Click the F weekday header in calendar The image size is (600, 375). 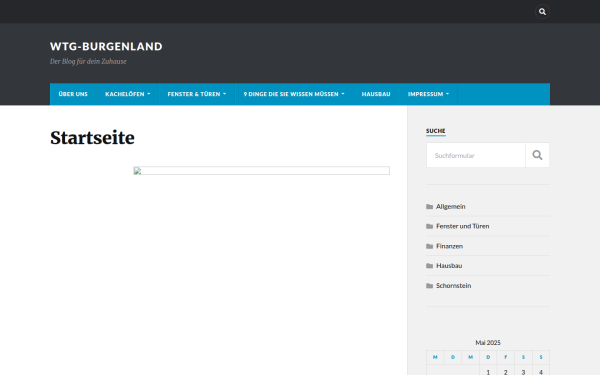tap(505, 357)
